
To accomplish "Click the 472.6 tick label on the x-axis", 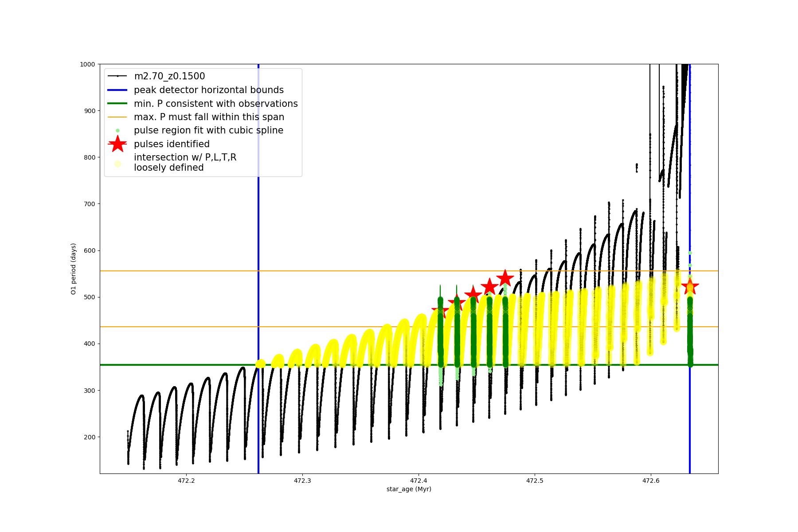I will tap(650, 481).
